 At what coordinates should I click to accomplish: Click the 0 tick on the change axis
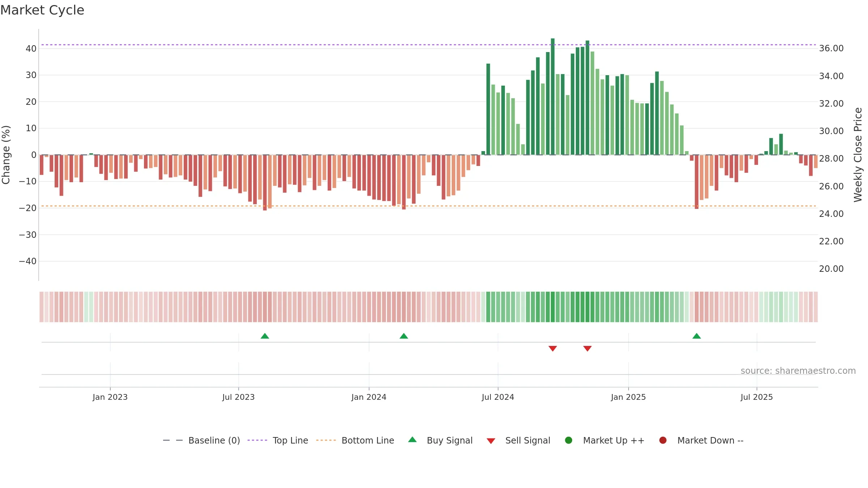coord(34,155)
